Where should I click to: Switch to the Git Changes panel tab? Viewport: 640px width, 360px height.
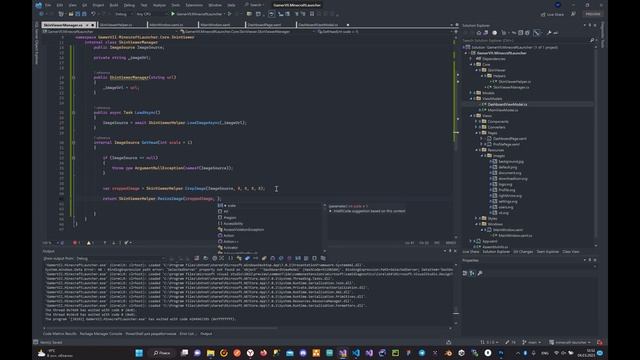[x=523, y=252]
